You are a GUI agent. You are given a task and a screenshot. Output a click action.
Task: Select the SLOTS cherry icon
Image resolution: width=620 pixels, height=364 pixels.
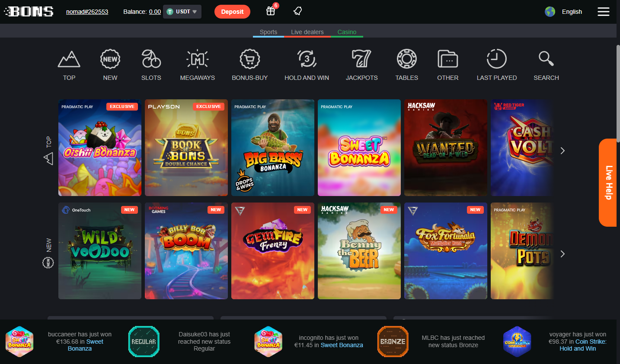pos(151,59)
